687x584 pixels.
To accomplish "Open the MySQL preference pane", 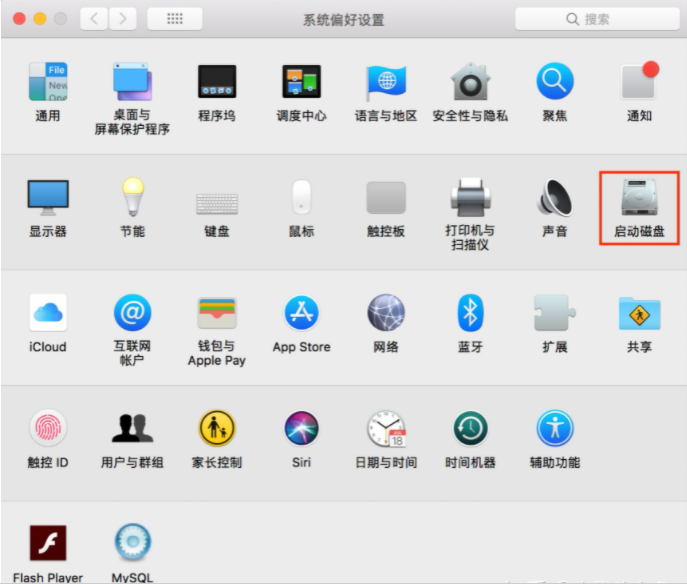I will 132,543.
